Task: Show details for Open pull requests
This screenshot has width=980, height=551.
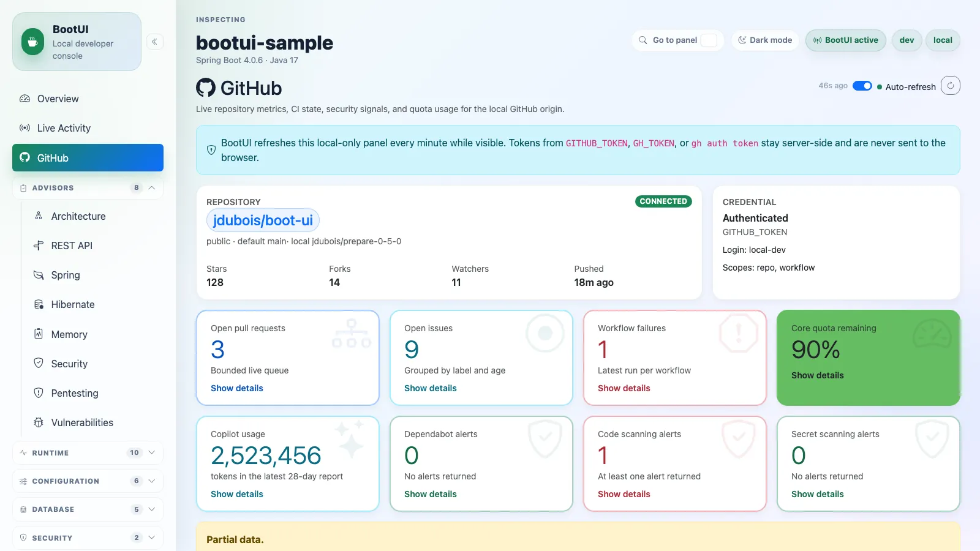Action: point(237,388)
